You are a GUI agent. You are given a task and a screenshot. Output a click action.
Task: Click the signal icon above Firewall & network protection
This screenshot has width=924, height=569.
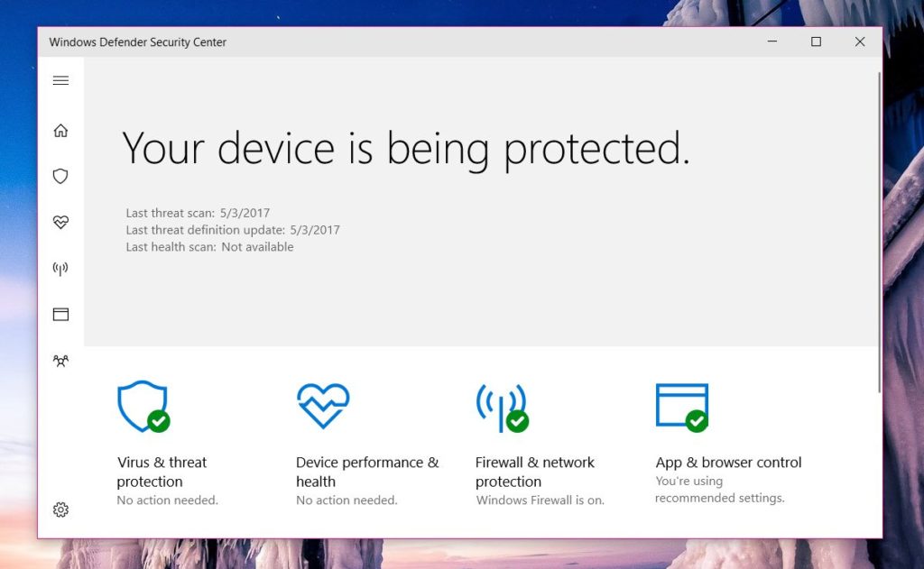tap(501, 406)
